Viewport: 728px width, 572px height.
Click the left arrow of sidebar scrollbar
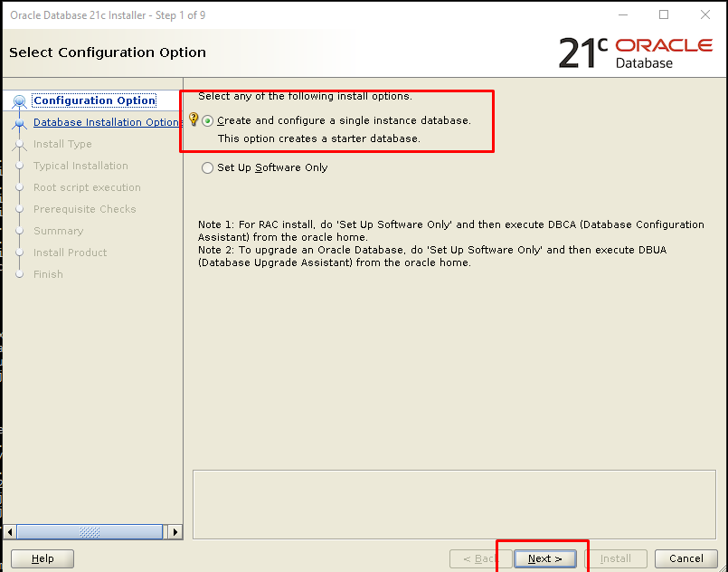click(10, 531)
